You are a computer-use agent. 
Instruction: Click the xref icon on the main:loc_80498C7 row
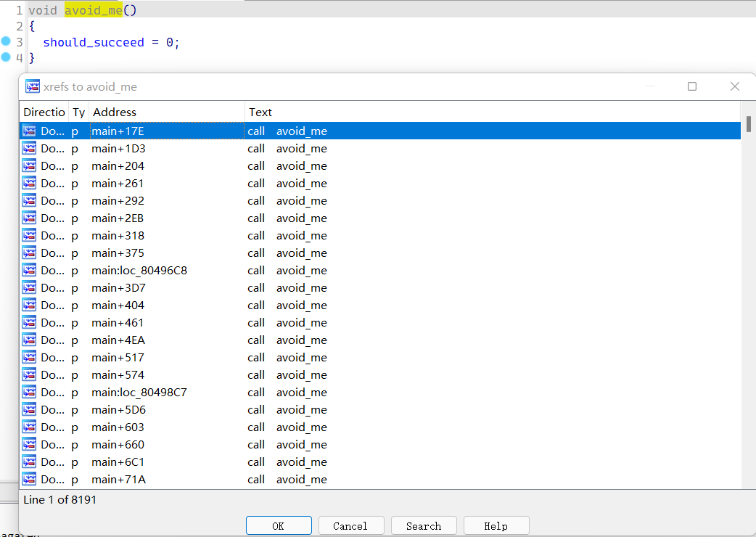[x=30, y=393]
